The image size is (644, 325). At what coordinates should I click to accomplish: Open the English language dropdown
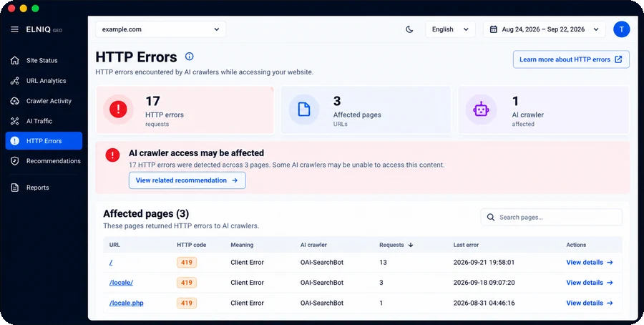click(450, 29)
